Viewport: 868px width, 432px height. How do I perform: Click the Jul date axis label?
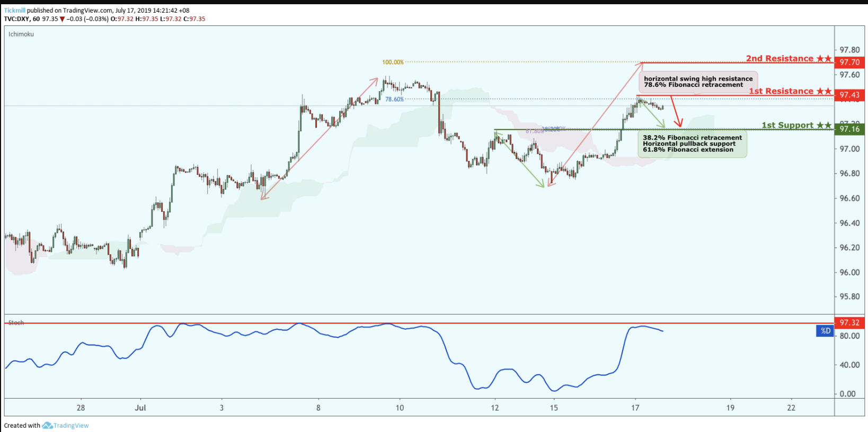pos(140,408)
